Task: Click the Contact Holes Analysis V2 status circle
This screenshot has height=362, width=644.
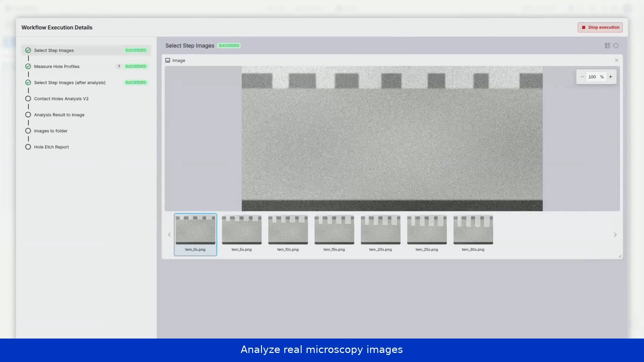Action: 28,99
